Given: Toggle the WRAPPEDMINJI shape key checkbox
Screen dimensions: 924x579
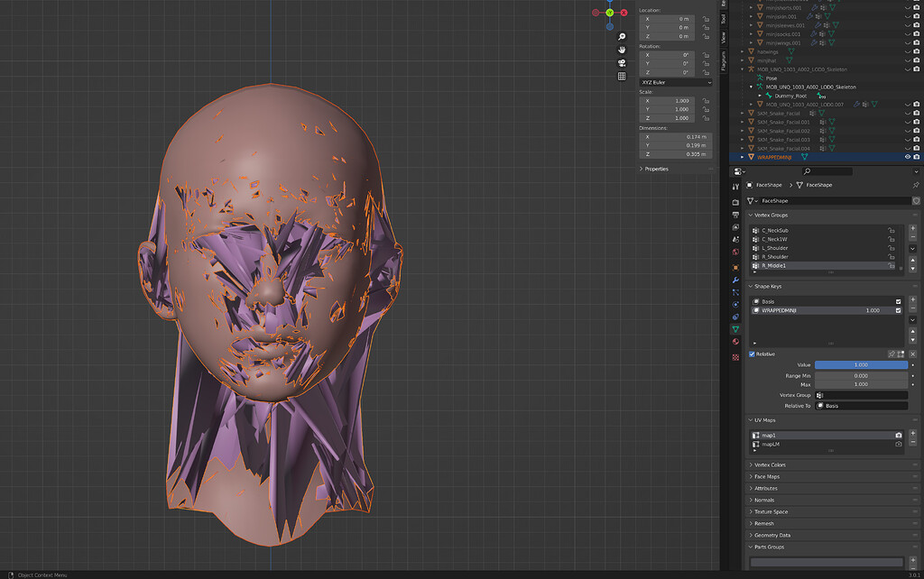Looking at the screenshot, I should pyautogui.click(x=898, y=310).
